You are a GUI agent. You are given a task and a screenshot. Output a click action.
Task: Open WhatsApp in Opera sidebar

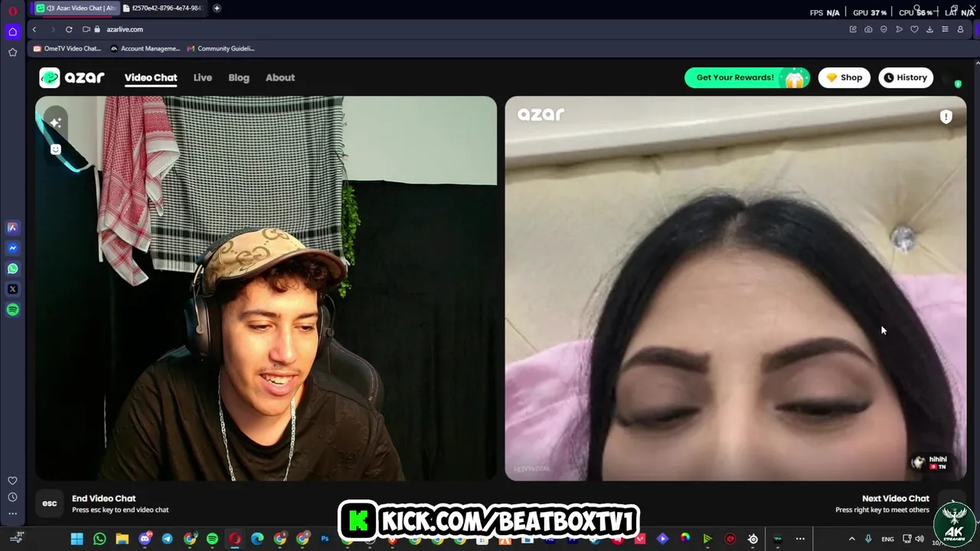tap(12, 269)
